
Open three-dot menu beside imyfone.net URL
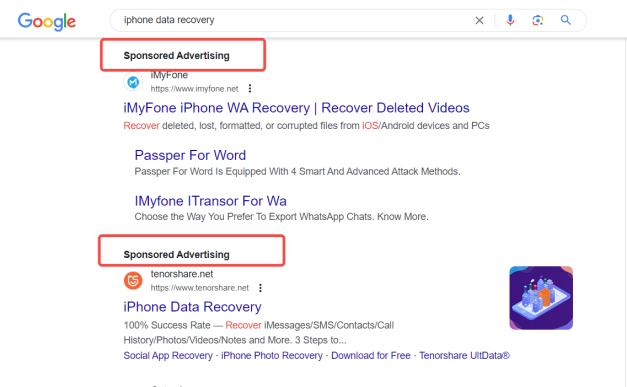[x=250, y=88]
